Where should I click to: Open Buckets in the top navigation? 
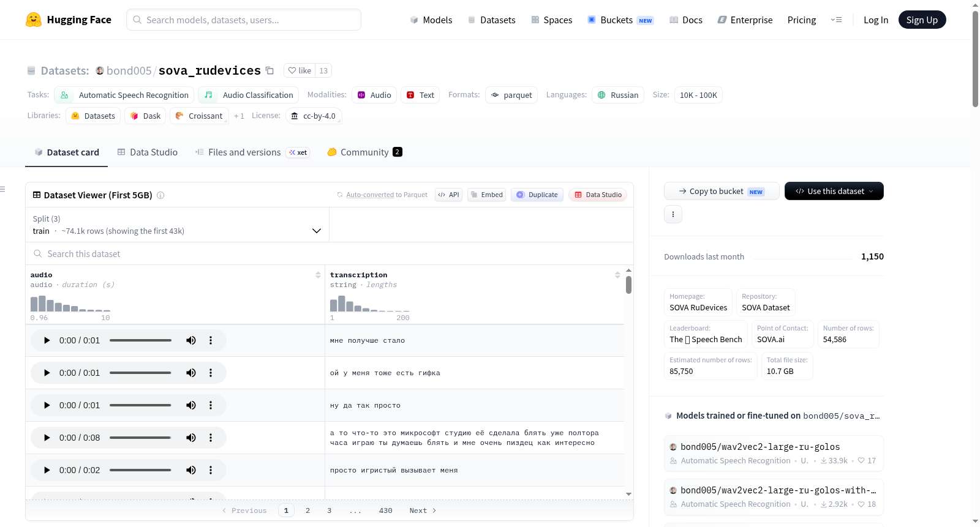620,20
